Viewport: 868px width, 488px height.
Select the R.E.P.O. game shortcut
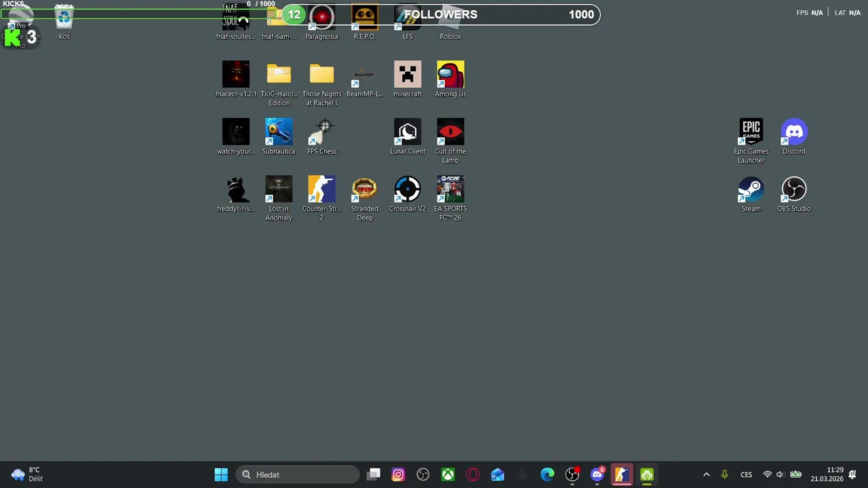(x=364, y=22)
